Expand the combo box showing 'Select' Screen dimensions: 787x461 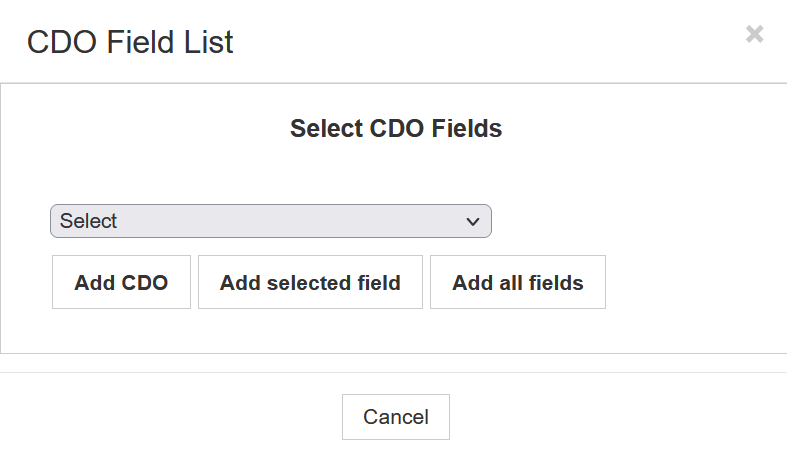pyautogui.click(x=270, y=221)
